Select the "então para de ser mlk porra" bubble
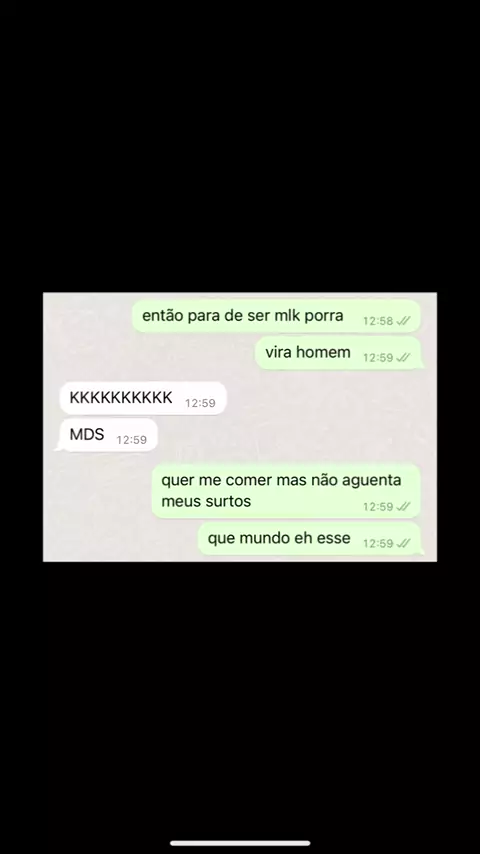 (x=277, y=316)
